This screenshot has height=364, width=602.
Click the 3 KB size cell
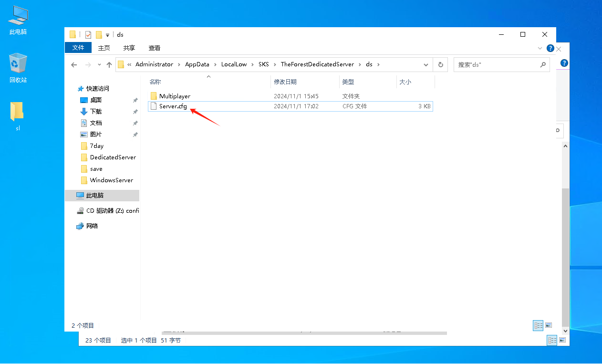(424, 106)
